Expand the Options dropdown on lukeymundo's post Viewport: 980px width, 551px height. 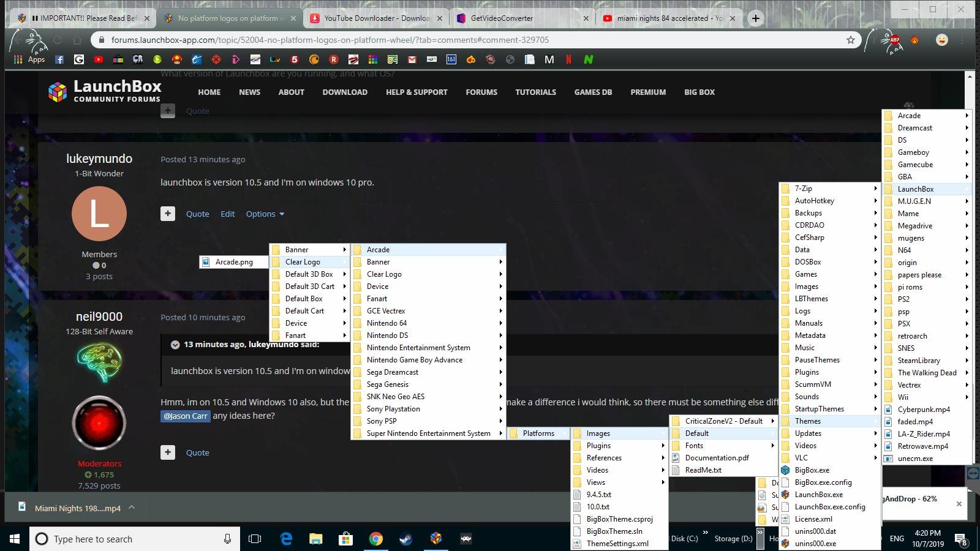point(265,214)
